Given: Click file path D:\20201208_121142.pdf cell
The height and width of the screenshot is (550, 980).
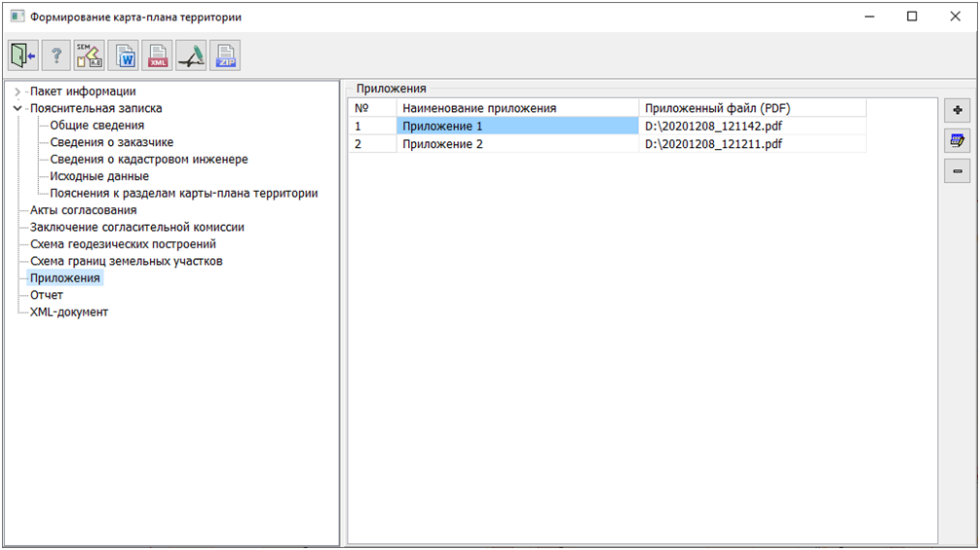Looking at the screenshot, I should 714,127.
